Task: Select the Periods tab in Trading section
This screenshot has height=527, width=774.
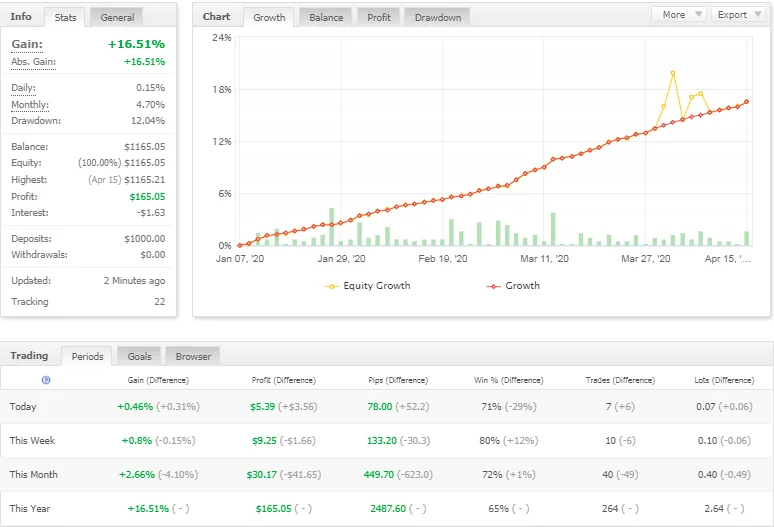Action: (x=87, y=356)
